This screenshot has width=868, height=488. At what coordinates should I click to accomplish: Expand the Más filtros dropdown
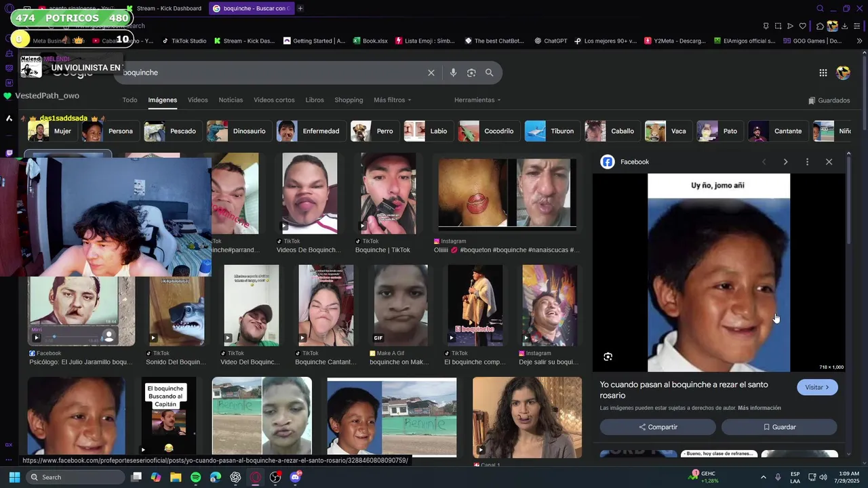393,100
